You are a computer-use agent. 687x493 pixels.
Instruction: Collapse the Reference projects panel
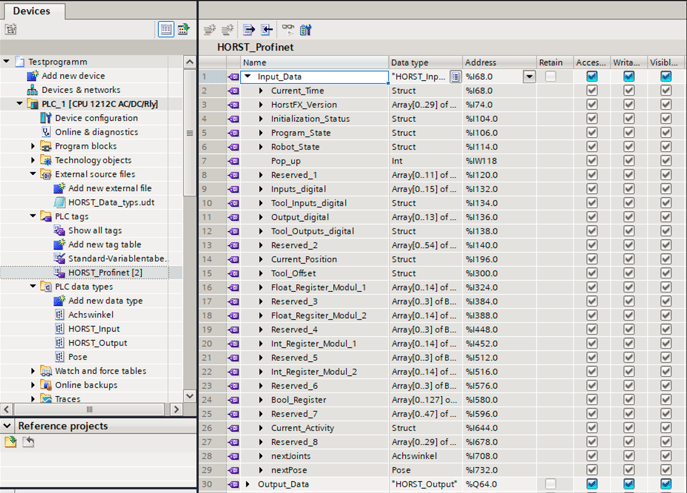tap(8, 426)
